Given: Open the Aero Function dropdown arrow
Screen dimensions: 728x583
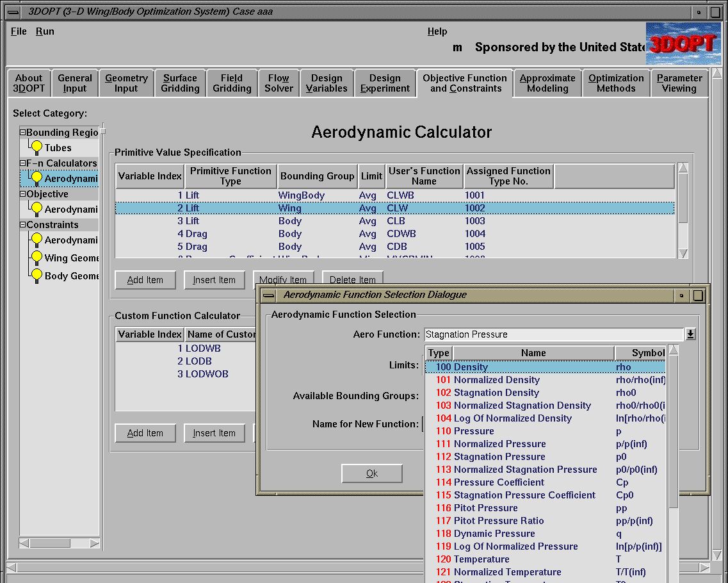Looking at the screenshot, I should 690,334.
